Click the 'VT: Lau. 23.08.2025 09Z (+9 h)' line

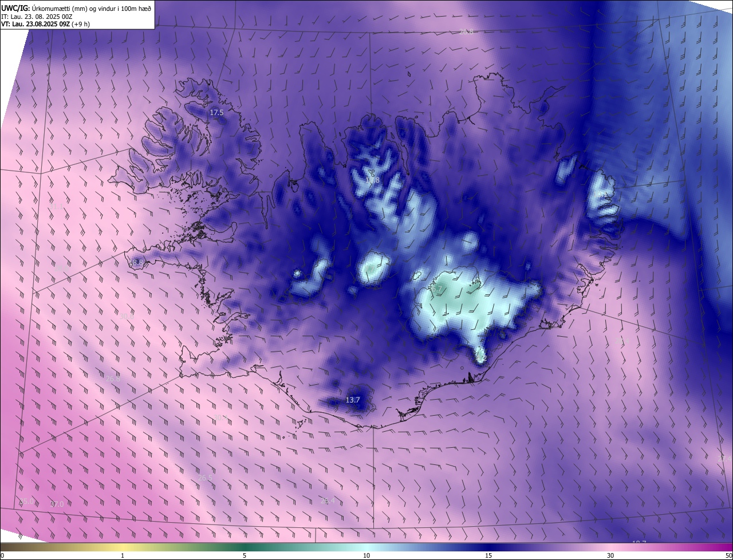(x=45, y=24)
